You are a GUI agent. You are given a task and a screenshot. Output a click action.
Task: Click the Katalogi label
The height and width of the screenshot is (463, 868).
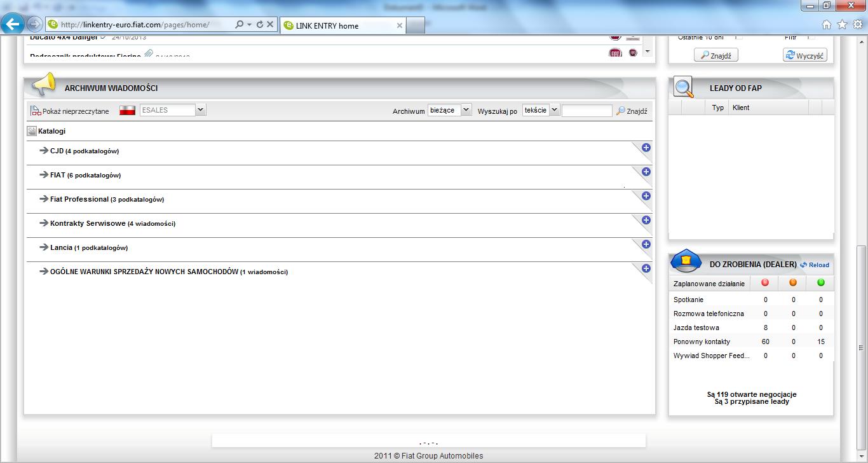tap(51, 131)
